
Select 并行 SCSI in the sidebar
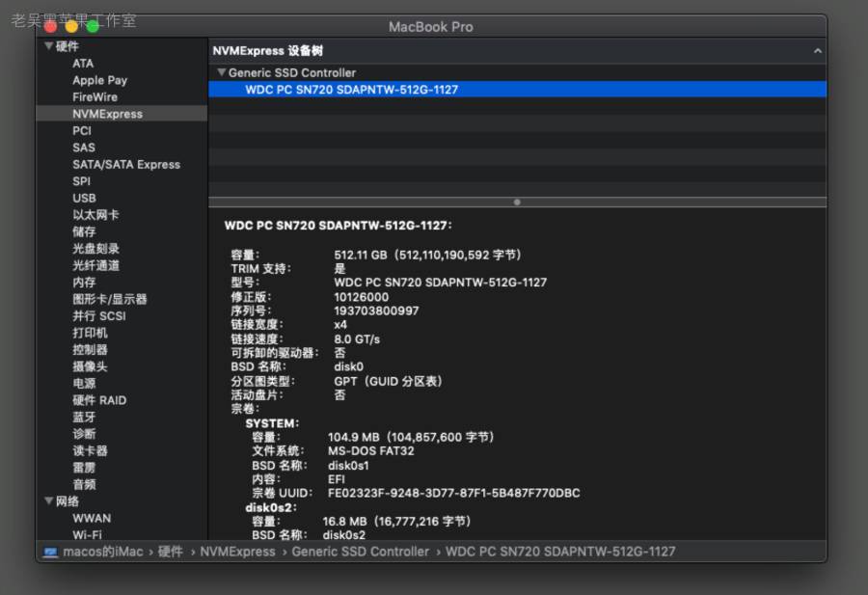click(99, 315)
